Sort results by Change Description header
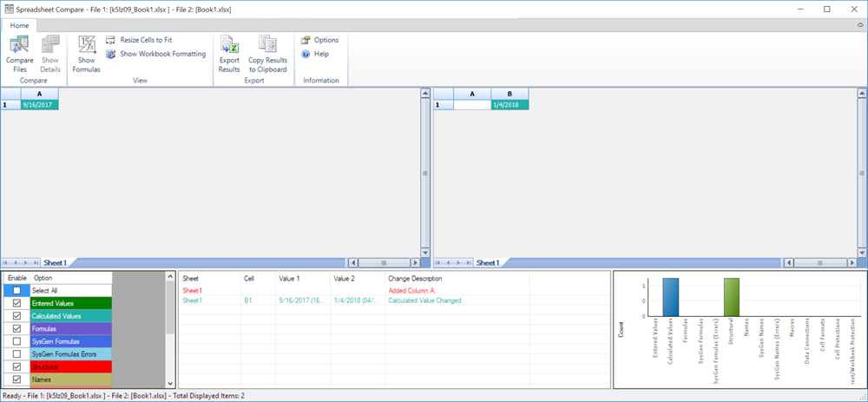The width and height of the screenshot is (868, 402). [457, 279]
